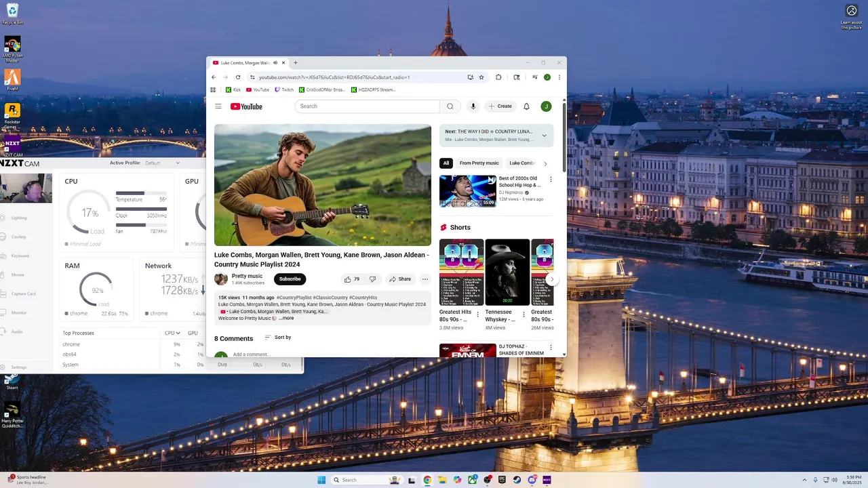Sort Top Processes by CPU column
The height and width of the screenshot is (488, 868).
172,333
